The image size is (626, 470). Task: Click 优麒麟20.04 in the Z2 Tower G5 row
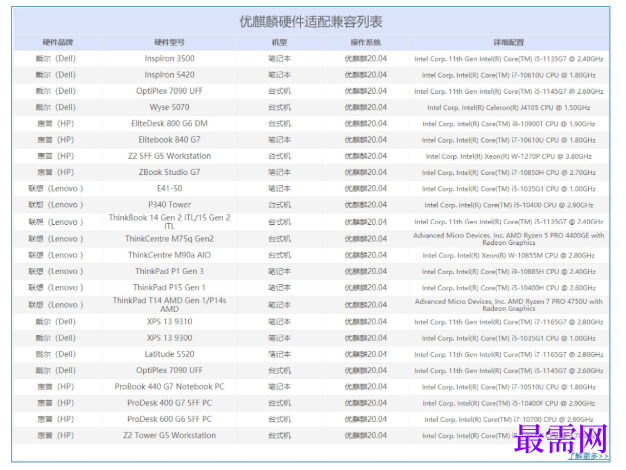click(366, 435)
